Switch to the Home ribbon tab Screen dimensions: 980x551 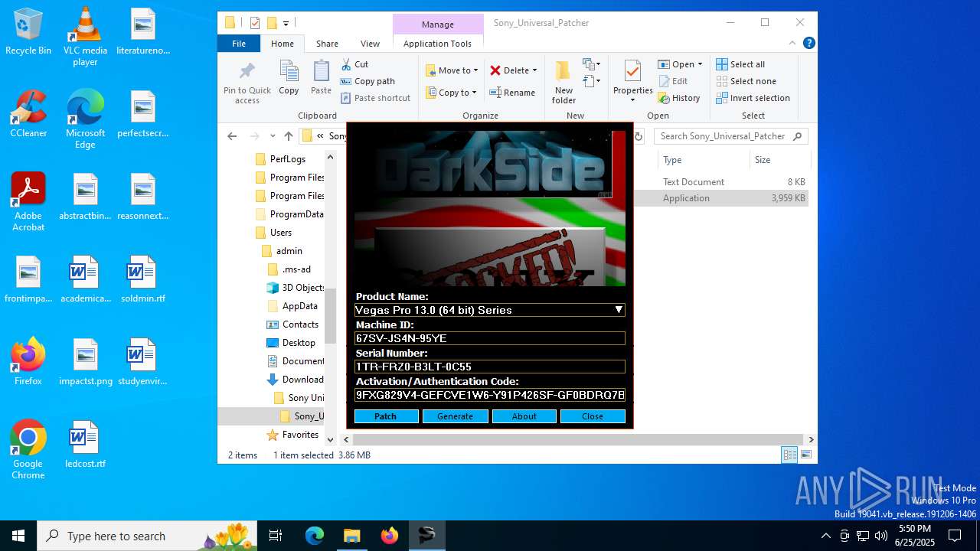click(x=283, y=44)
